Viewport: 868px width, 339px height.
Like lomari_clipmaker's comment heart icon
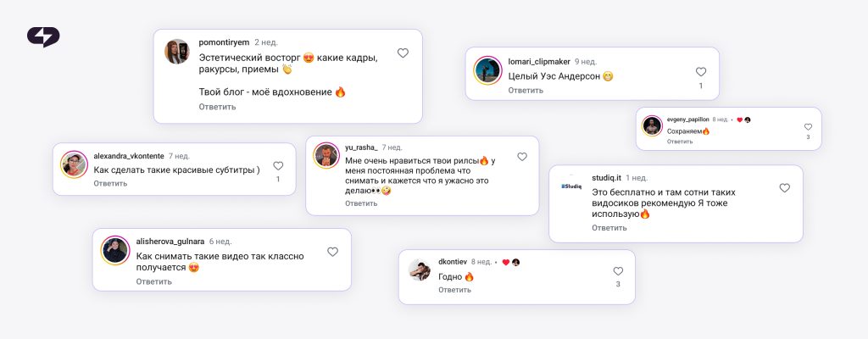coord(701,72)
